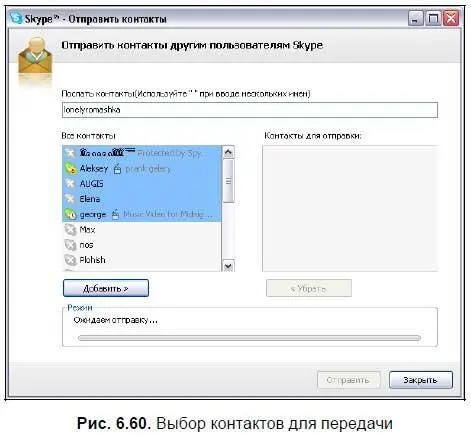Click the scroll up arrow of contacts list
Viewport: 471px width, 436px height.
point(228,152)
